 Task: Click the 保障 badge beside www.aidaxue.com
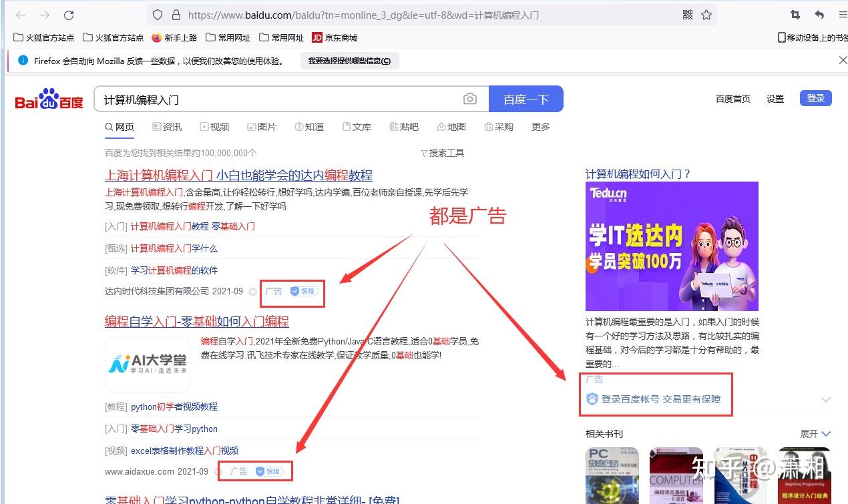(269, 471)
